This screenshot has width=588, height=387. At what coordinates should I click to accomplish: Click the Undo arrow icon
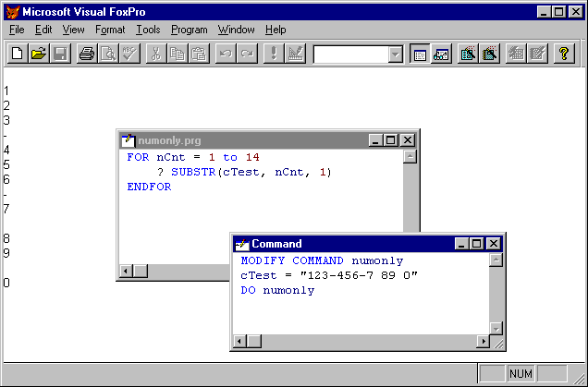226,54
